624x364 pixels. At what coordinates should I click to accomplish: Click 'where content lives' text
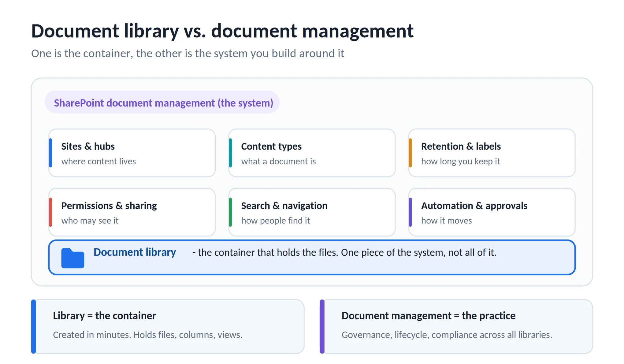click(98, 161)
